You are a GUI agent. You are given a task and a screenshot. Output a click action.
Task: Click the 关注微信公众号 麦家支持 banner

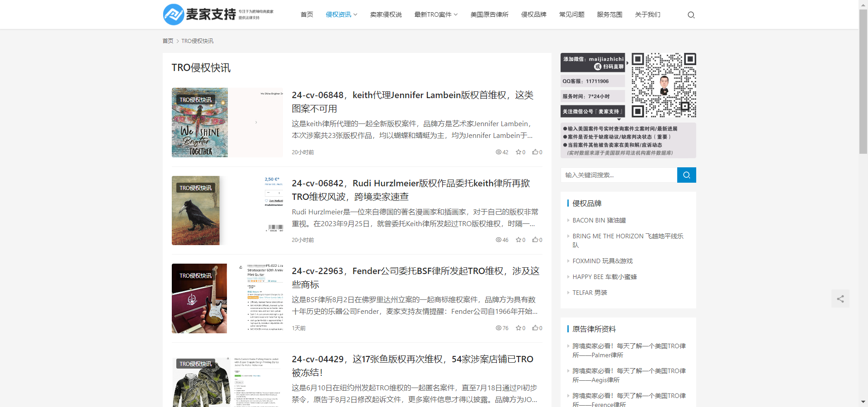click(593, 111)
